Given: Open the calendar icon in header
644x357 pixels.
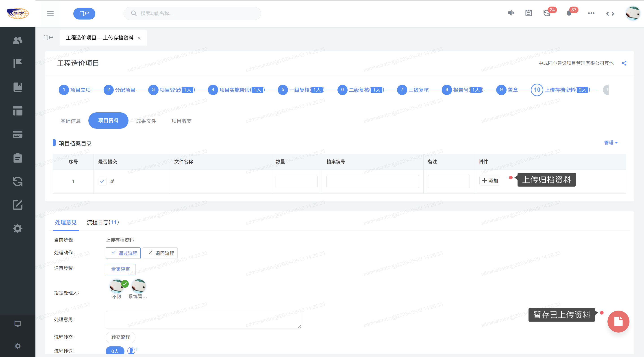Looking at the screenshot, I should (529, 13).
